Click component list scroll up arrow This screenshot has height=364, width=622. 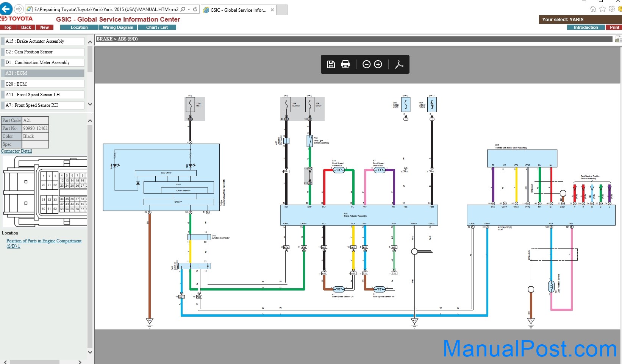[x=90, y=42]
